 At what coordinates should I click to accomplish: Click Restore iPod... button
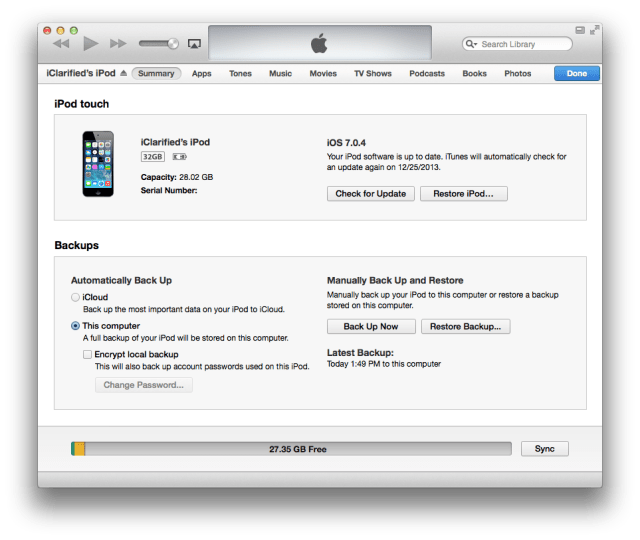tap(464, 194)
